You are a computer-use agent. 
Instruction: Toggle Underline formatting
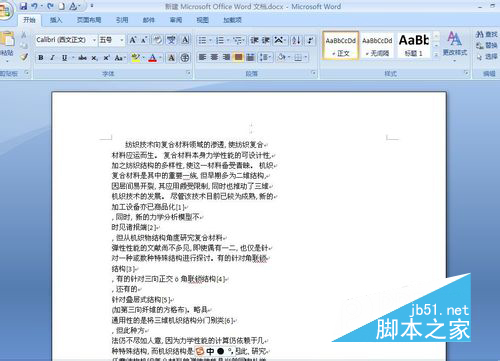64,58
